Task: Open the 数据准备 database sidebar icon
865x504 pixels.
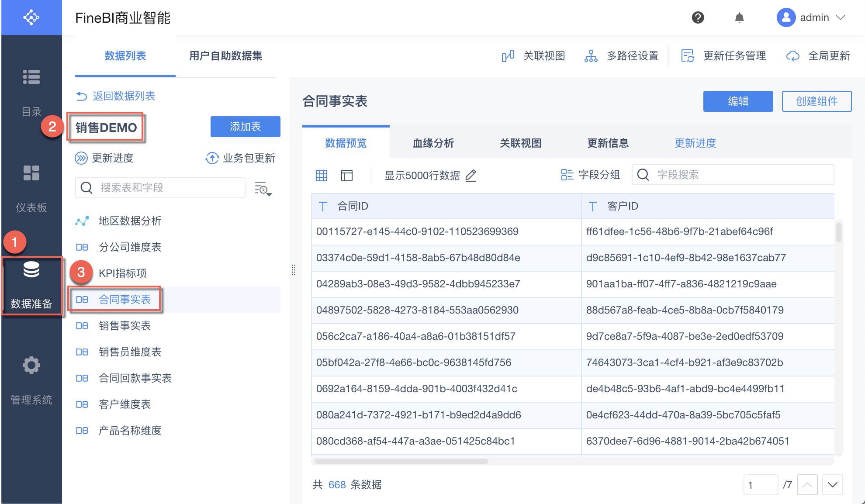Action: coord(31,269)
